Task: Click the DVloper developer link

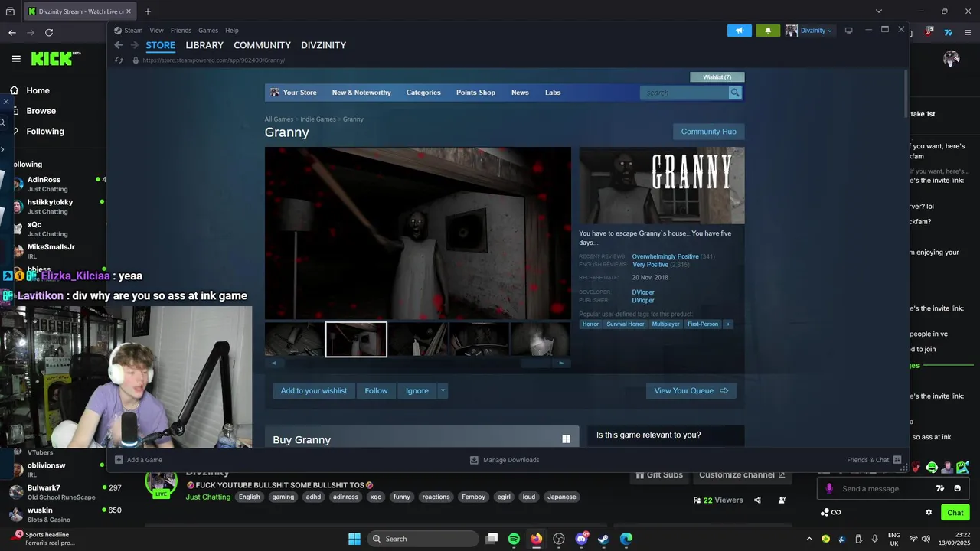Action: [643, 292]
